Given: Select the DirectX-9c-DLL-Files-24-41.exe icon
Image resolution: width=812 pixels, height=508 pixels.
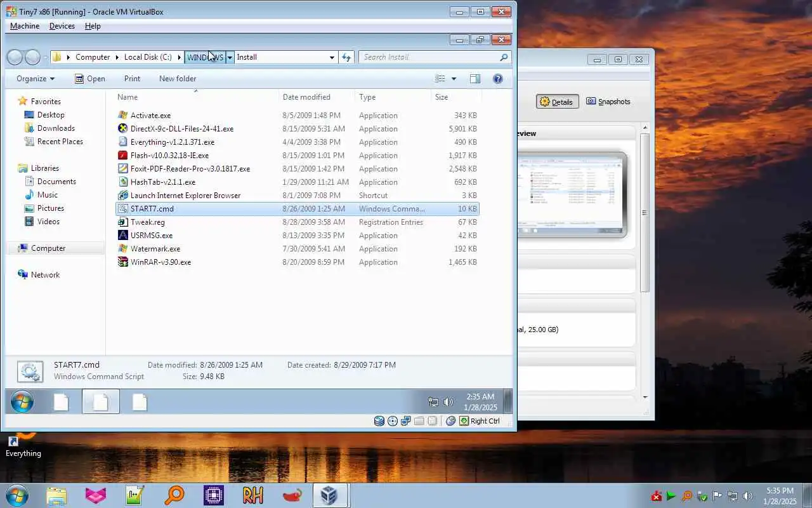Looking at the screenshot, I should point(123,129).
